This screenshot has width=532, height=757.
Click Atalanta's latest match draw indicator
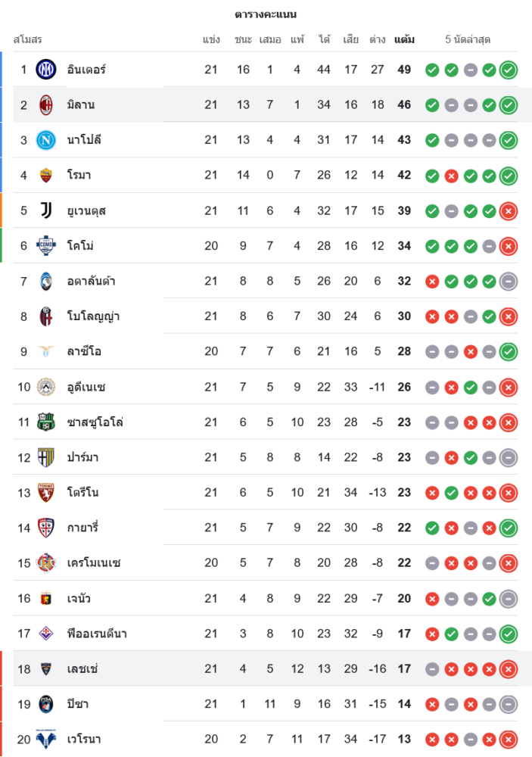click(x=509, y=281)
